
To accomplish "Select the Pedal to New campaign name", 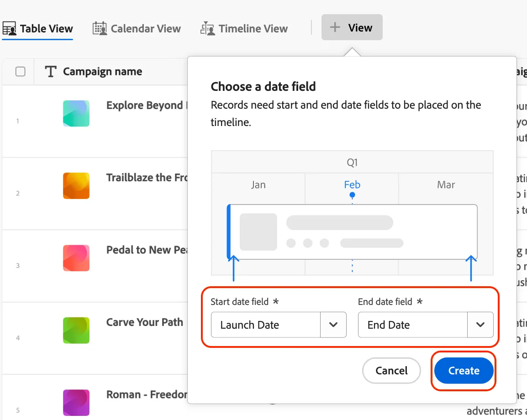I will click(147, 250).
